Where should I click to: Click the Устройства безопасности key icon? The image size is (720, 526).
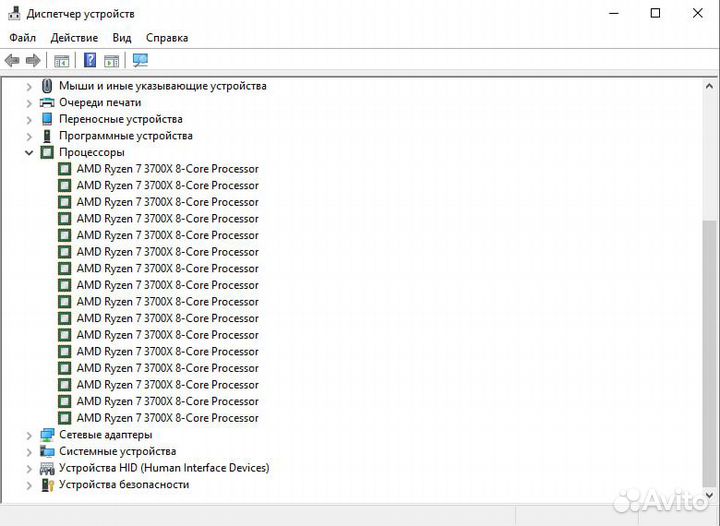(x=47, y=485)
